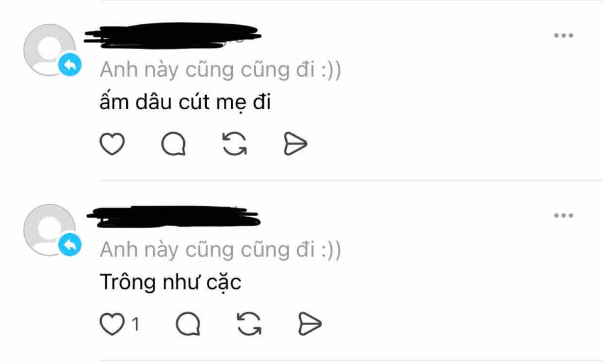Open more options for the second comment

click(564, 215)
